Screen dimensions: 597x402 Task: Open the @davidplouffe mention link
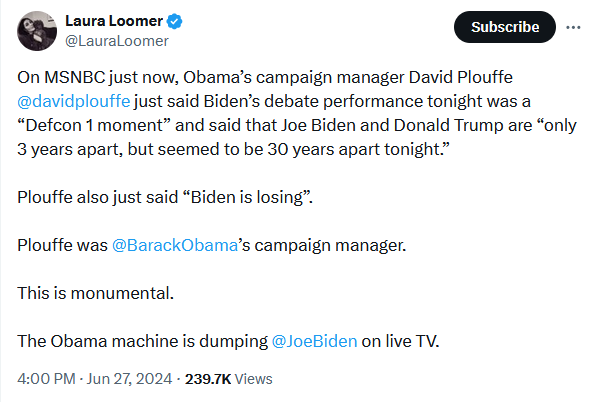74,102
